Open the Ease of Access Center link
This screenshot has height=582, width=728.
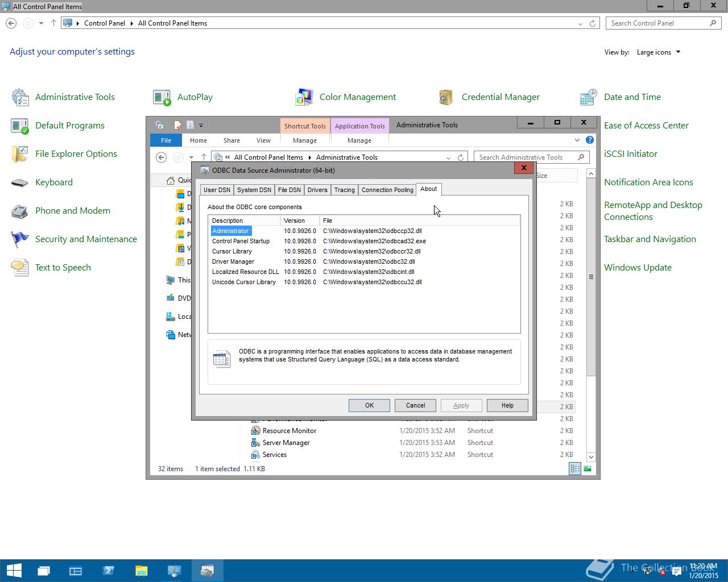646,126
